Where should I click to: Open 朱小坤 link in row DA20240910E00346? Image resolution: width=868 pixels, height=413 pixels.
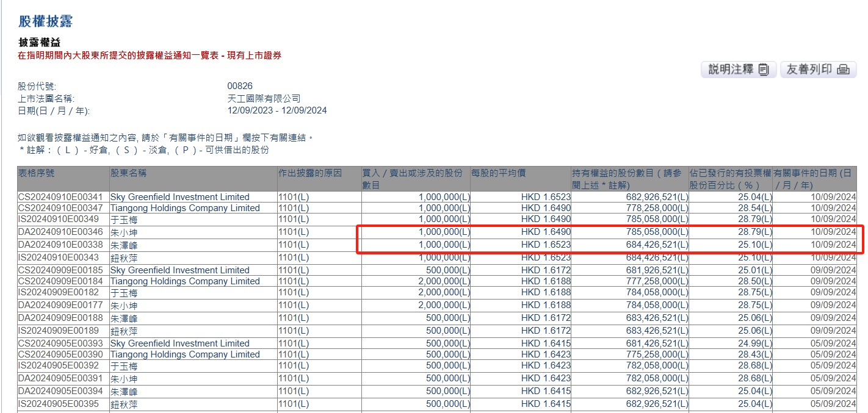[124, 232]
